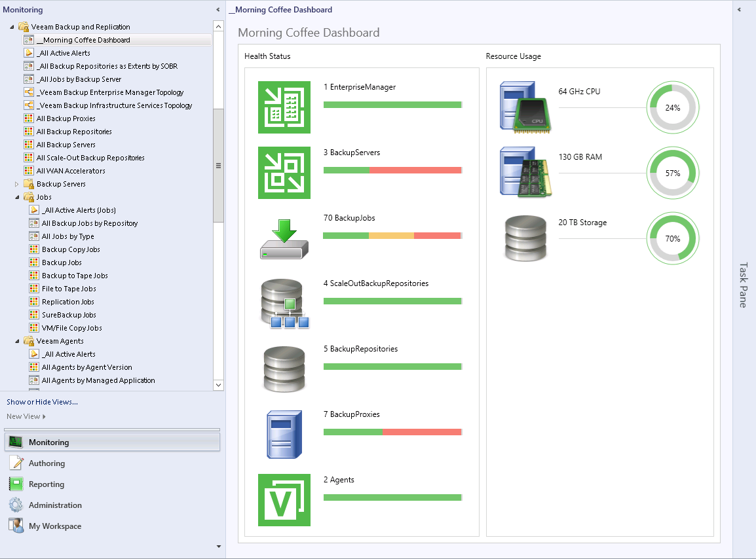Open All Backup Repositories view

(x=74, y=132)
